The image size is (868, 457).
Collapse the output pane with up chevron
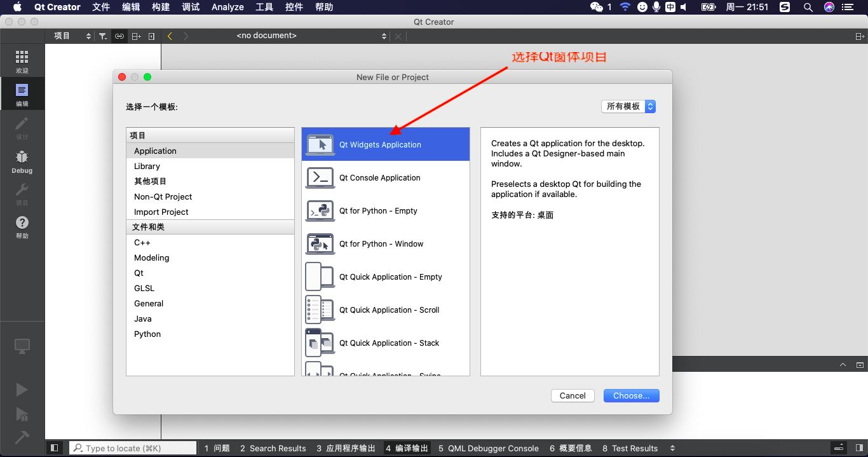[x=843, y=365]
